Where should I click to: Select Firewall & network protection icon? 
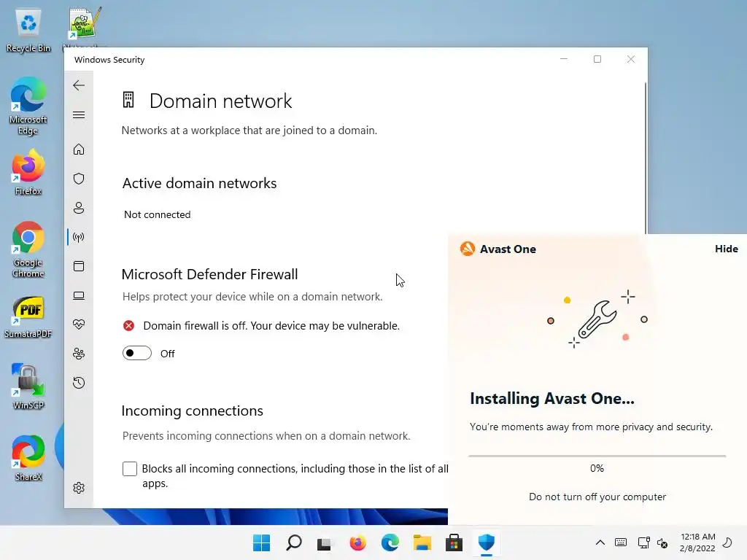(x=79, y=237)
